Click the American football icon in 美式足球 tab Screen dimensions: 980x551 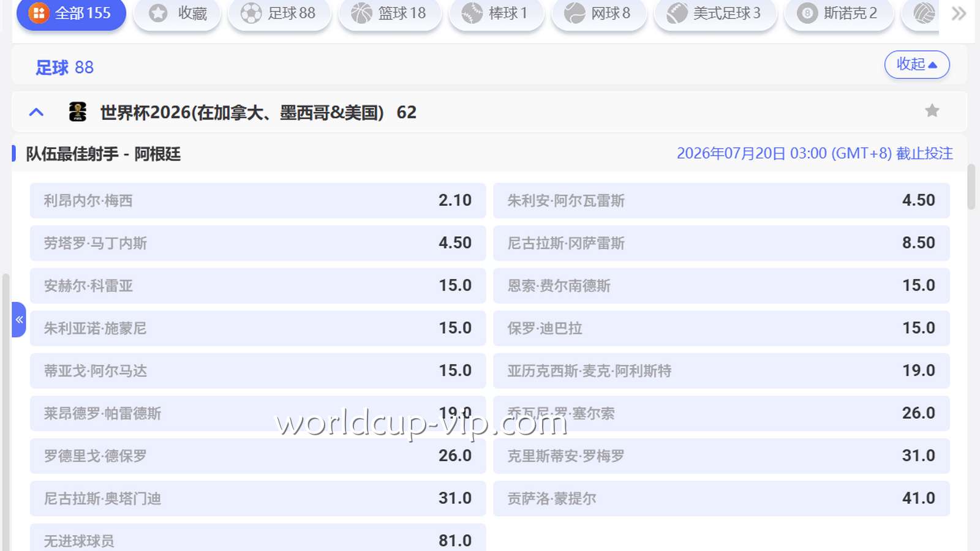(677, 13)
